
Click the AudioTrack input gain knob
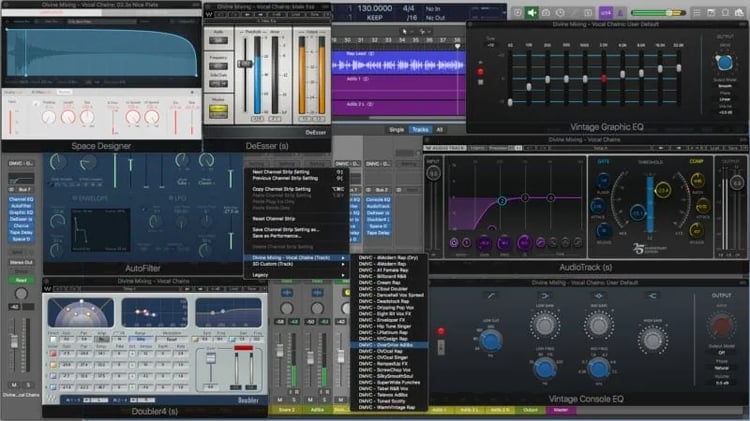(433, 173)
